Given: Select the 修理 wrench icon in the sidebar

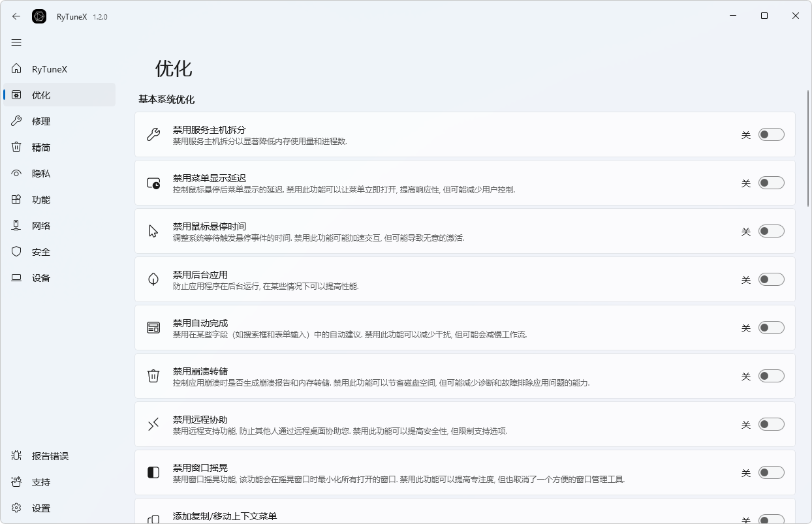Looking at the screenshot, I should [x=16, y=121].
